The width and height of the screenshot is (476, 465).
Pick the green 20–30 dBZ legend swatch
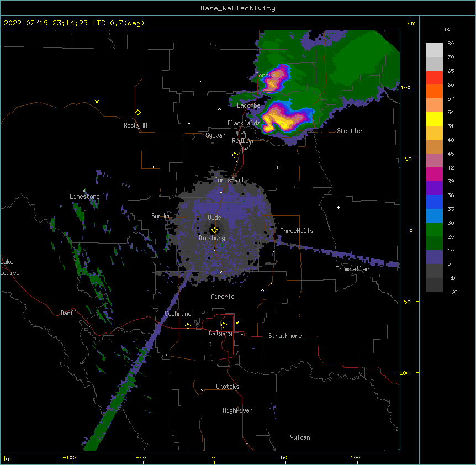pyautogui.click(x=434, y=230)
